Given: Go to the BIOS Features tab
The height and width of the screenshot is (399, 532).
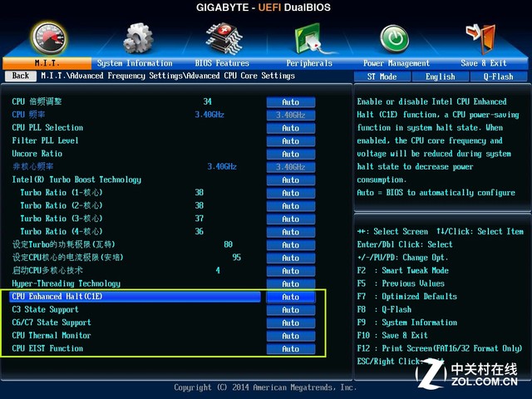Looking at the screenshot, I should point(222,63).
